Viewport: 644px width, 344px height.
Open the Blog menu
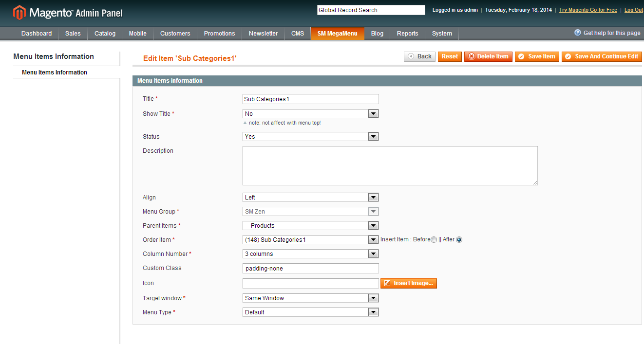pos(377,34)
